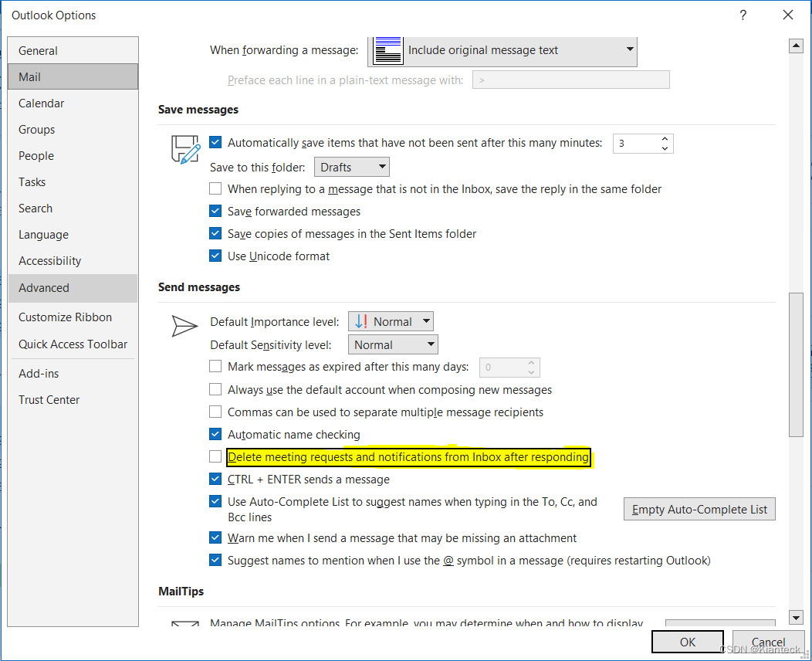The height and width of the screenshot is (661, 812).
Task: Open the Groups options category
Action: pyautogui.click(x=73, y=130)
